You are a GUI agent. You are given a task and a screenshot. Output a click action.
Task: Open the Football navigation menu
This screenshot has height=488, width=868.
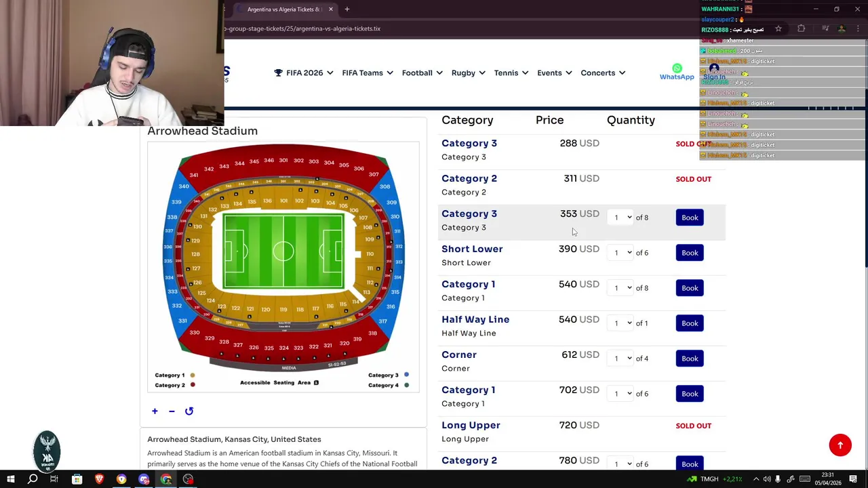tap(422, 73)
